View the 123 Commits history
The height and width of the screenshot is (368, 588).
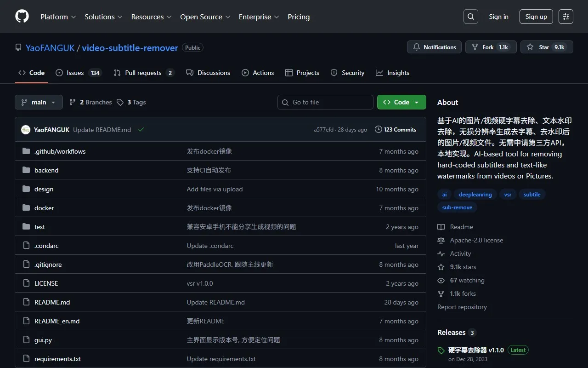(396, 130)
